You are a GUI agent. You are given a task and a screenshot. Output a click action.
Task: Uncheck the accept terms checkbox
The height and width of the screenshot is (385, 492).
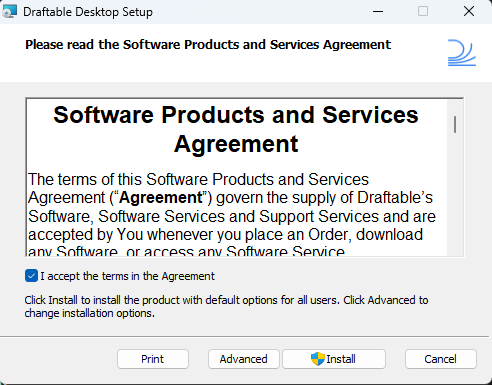(x=31, y=276)
